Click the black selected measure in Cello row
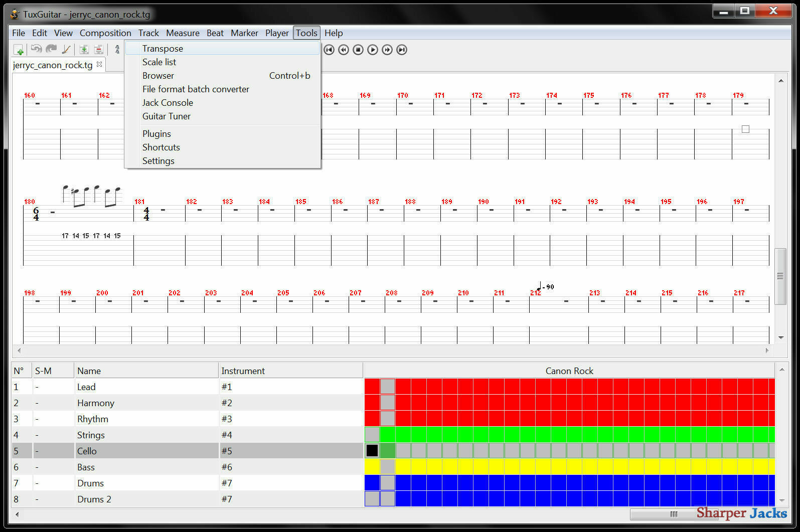 tap(372, 450)
